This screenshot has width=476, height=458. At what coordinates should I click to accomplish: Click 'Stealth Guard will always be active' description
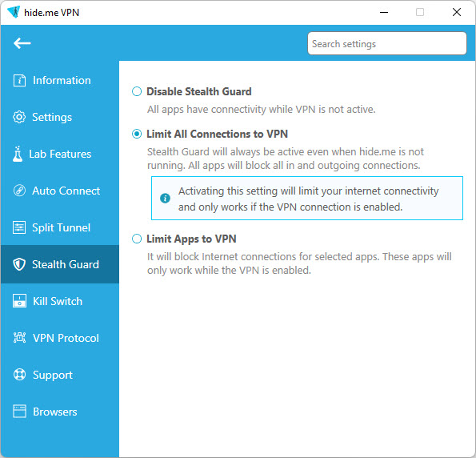pos(286,159)
